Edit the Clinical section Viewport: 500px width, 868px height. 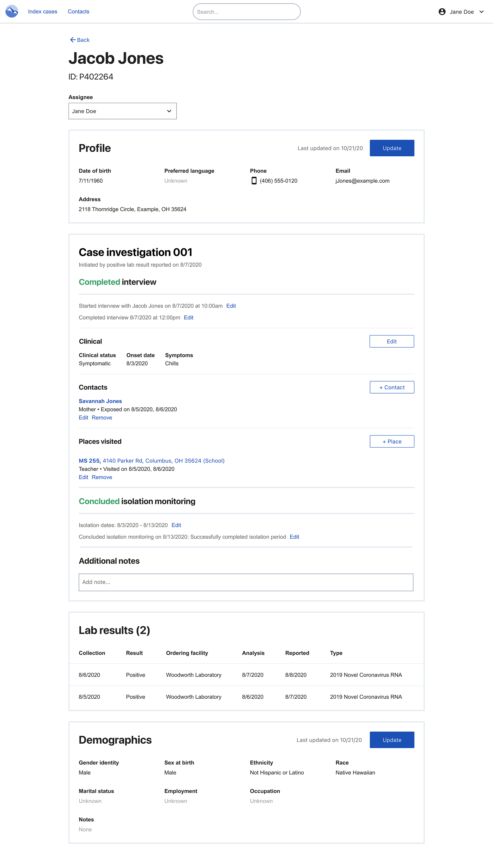391,341
